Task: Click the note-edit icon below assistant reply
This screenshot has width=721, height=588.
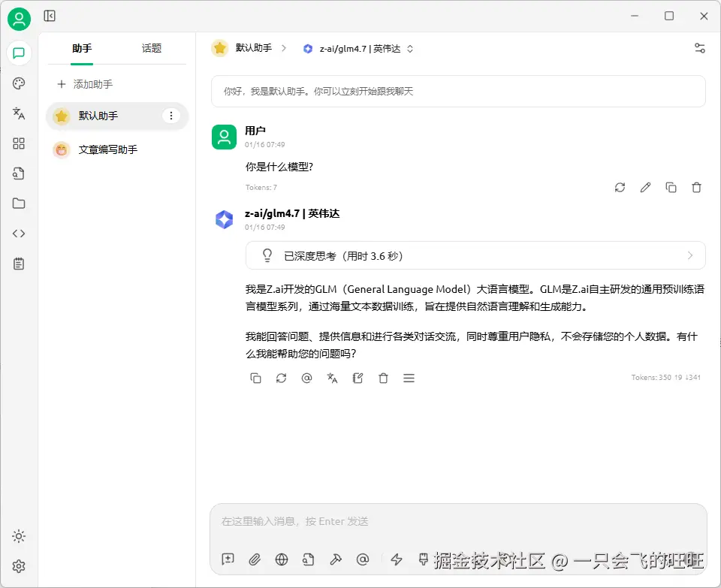Action: 357,378
